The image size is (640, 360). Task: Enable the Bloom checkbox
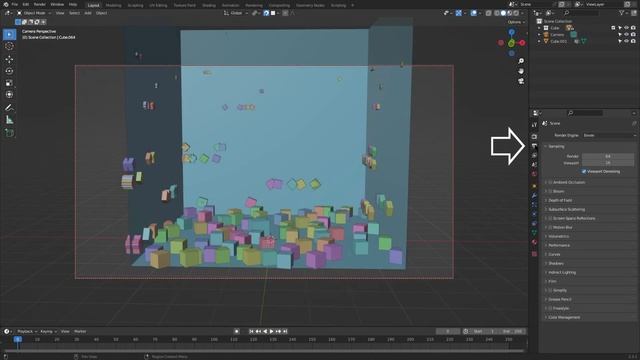click(x=550, y=191)
